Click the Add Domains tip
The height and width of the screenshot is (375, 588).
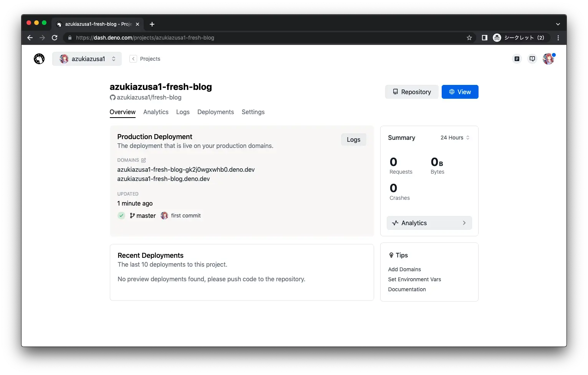[x=404, y=269]
